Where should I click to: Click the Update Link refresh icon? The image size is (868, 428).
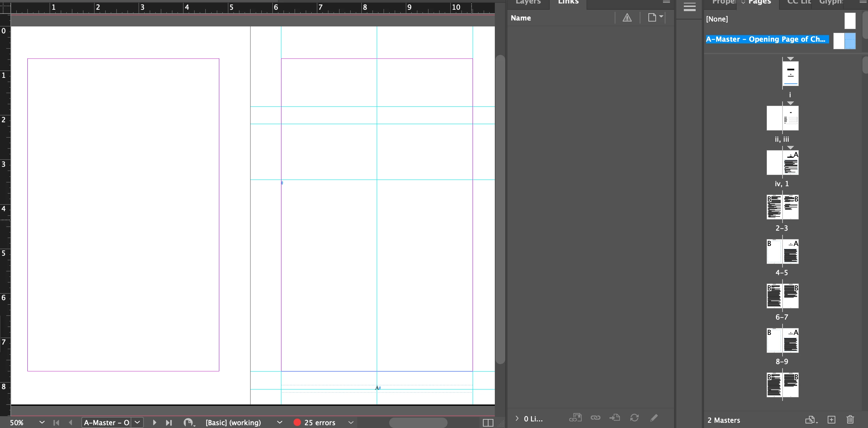[x=634, y=418]
